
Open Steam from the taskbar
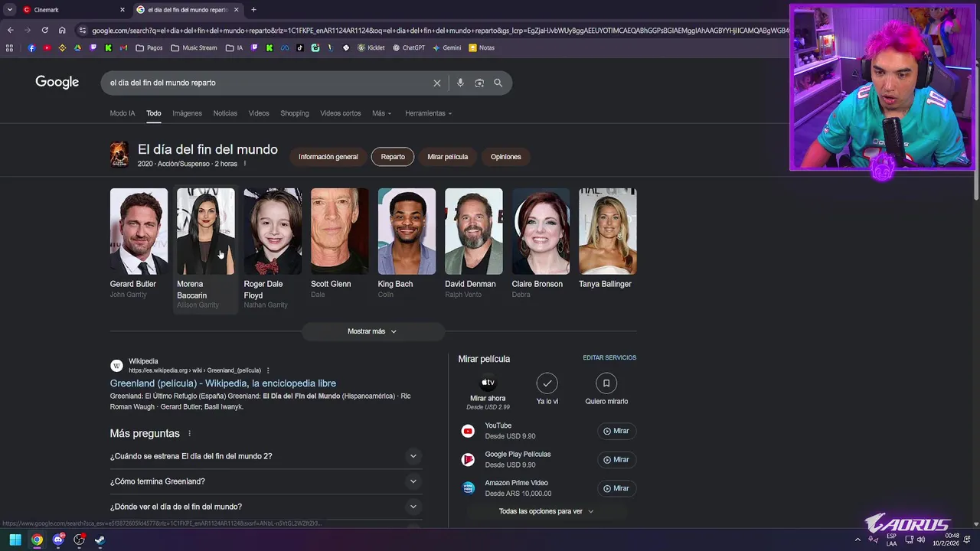point(100,540)
